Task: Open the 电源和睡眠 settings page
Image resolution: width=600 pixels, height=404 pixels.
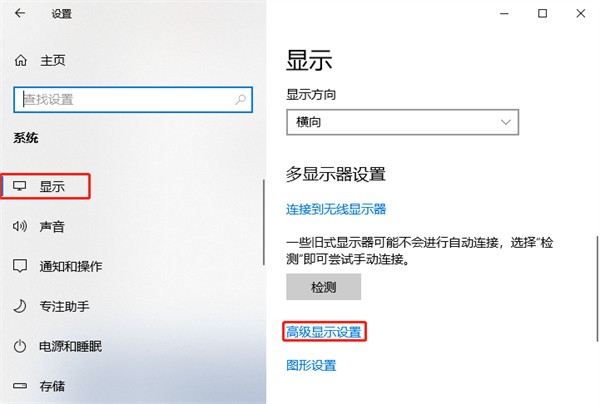Action: click(x=71, y=346)
